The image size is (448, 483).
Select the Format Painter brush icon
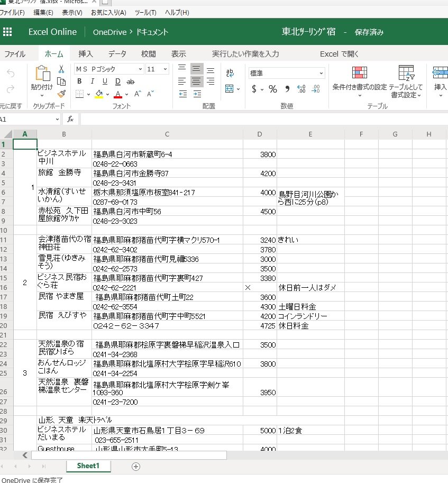61,94
